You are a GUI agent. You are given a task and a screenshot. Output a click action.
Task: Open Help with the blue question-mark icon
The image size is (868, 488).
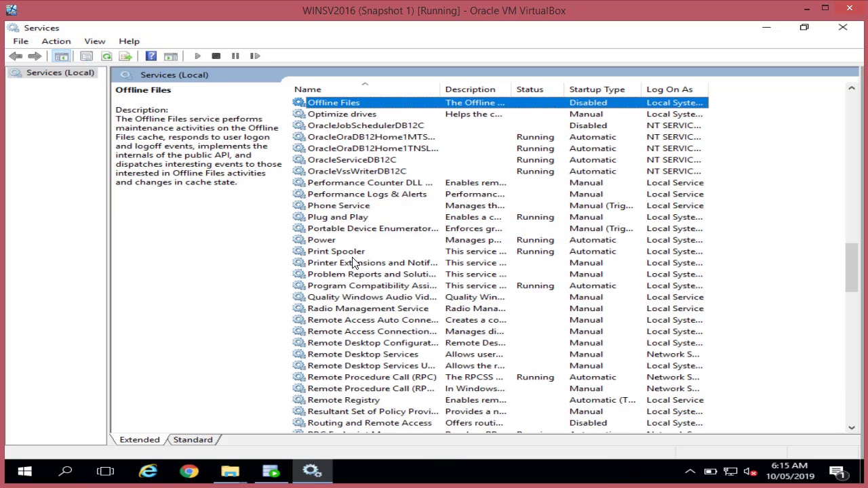(151, 56)
